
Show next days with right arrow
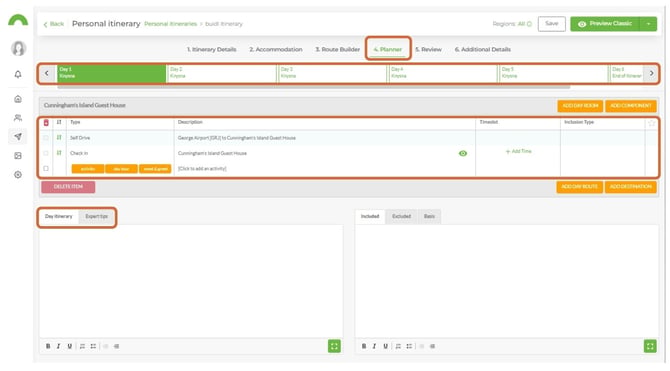click(651, 74)
